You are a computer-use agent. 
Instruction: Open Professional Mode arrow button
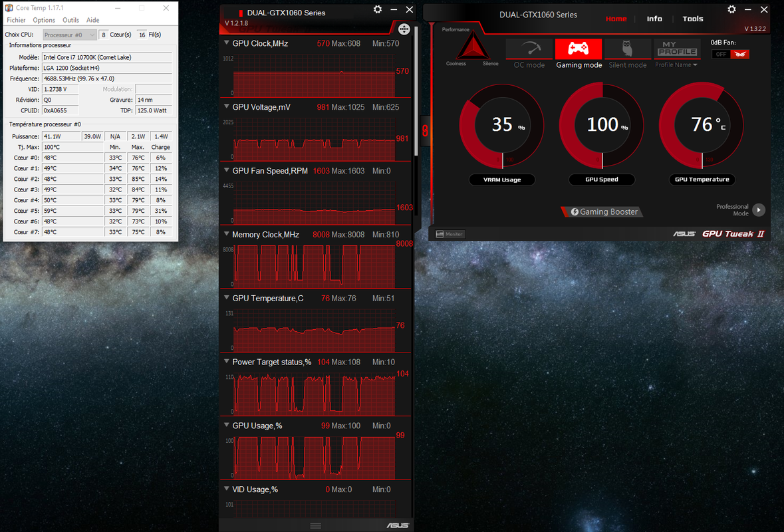tap(759, 210)
